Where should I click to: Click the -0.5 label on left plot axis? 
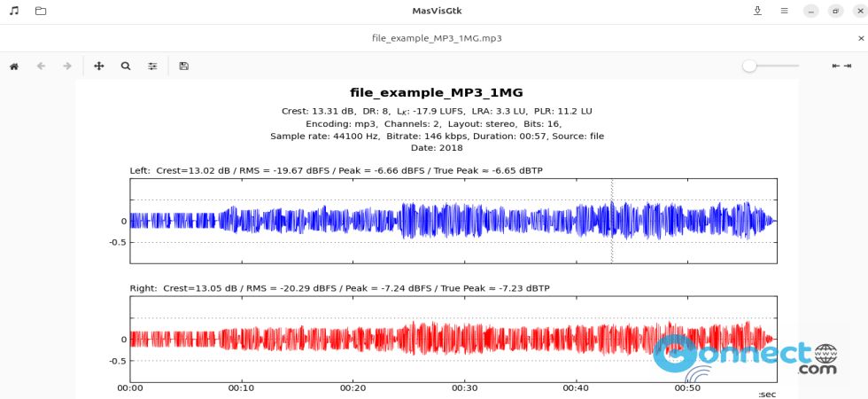click(117, 242)
